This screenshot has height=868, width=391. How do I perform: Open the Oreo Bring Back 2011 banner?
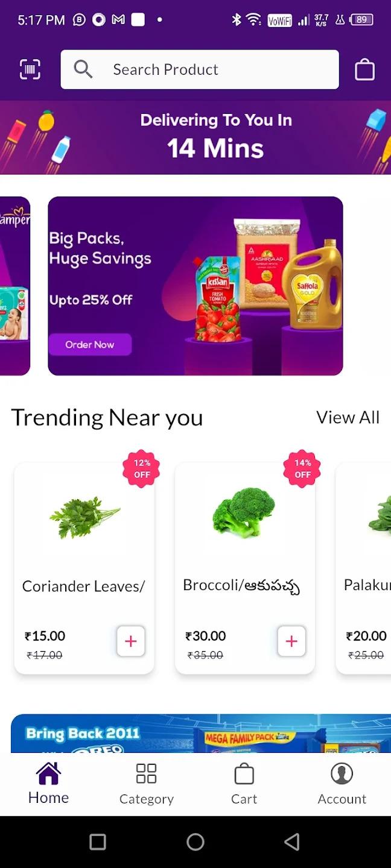(201, 734)
